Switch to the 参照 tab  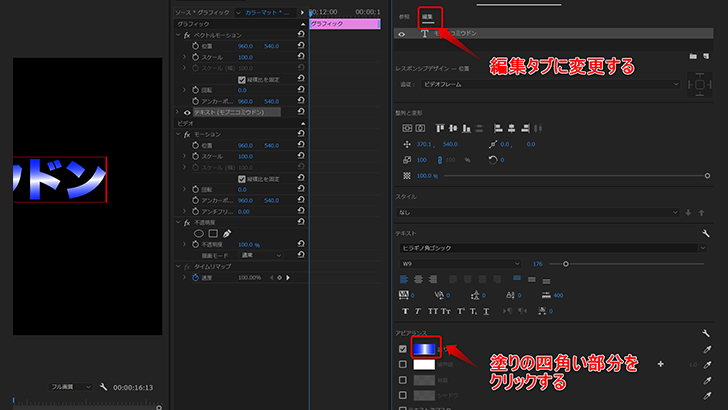[x=404, y=17]
